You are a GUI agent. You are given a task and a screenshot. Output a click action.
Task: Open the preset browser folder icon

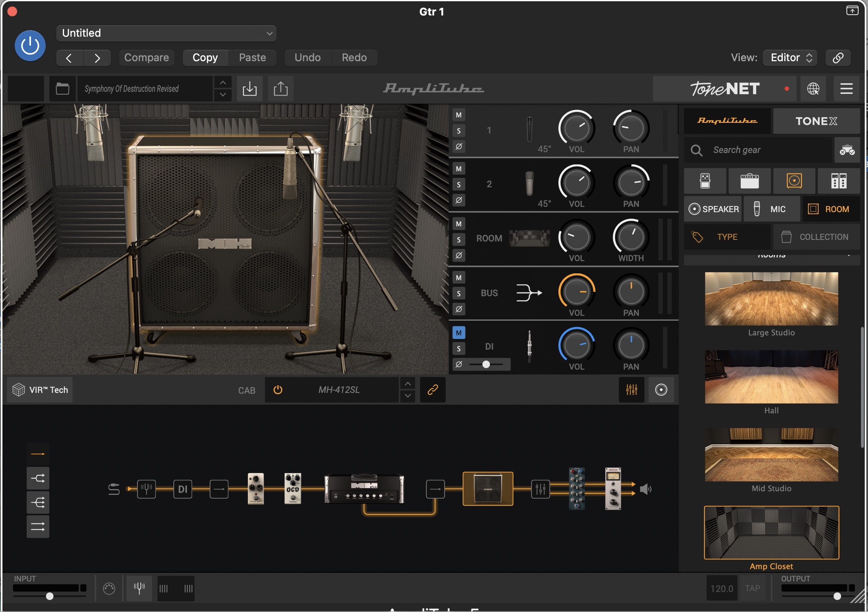click(62, 89)
